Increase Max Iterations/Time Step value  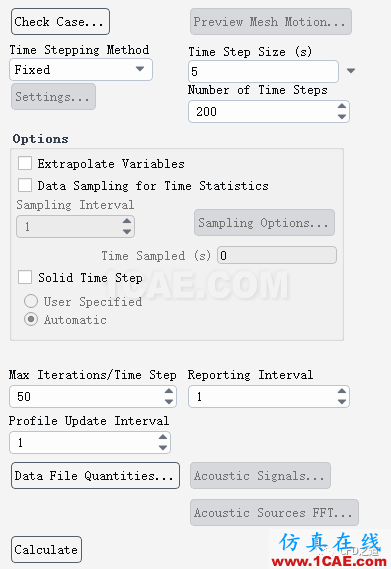tap(169, 391)
